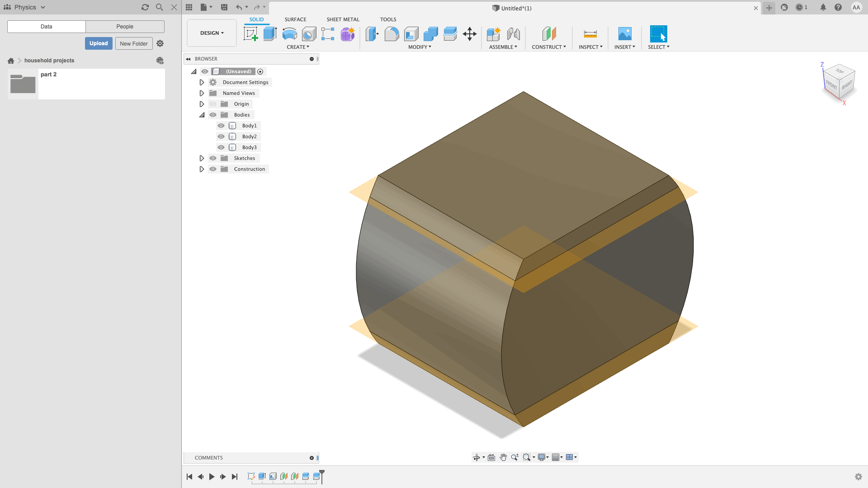Expand the Construction node
The image size is (868, 488).
(x=202, y=169)
